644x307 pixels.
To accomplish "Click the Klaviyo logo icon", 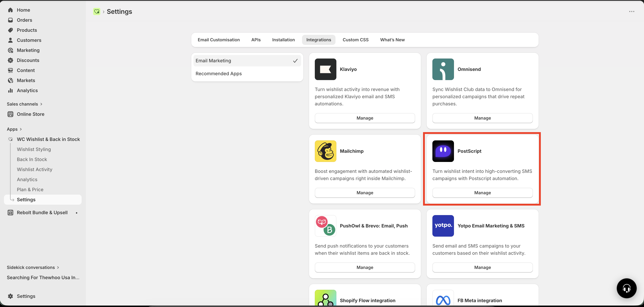I will click(325, 69).
